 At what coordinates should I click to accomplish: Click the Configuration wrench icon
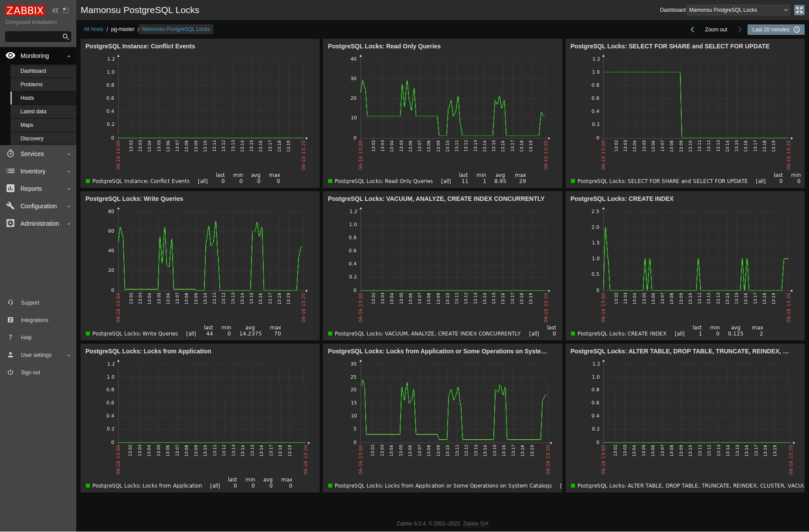pos(10,206)
